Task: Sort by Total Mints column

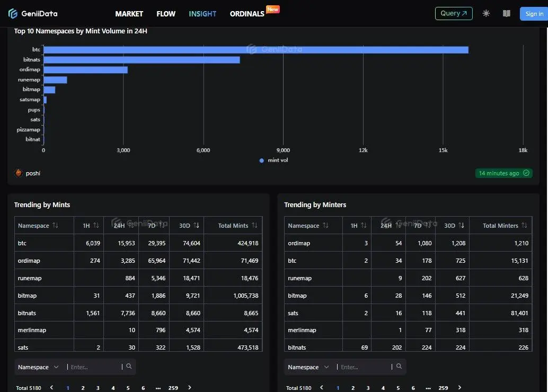Action: (x=254, y=225)
